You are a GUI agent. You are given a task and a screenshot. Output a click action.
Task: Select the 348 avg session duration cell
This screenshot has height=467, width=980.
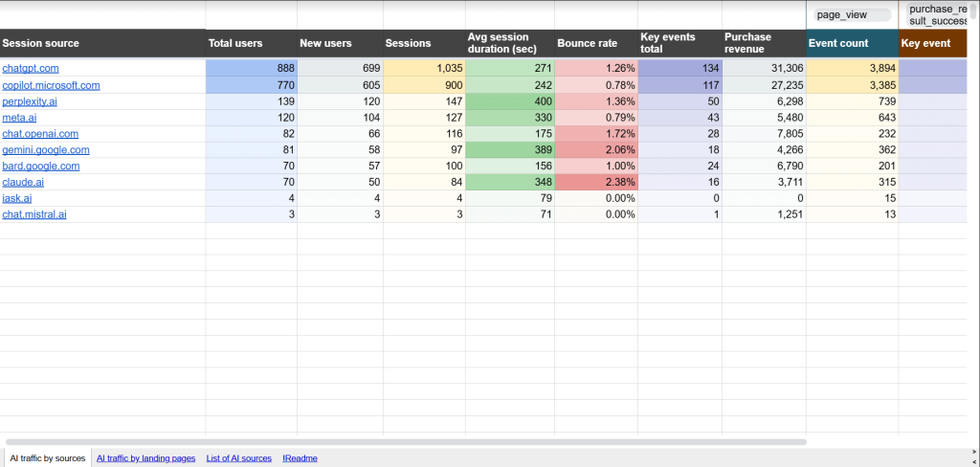(x=510, y=183)
